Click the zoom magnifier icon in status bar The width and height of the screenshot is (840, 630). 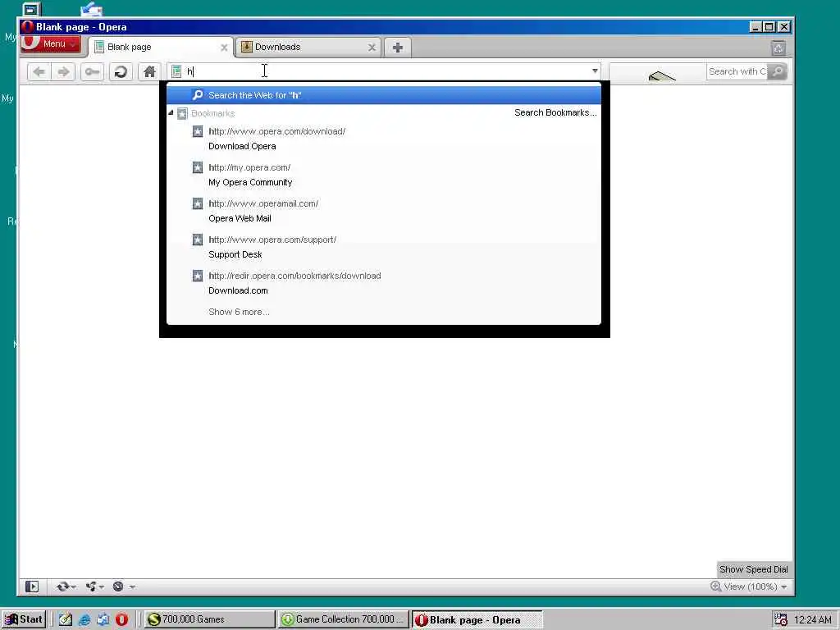715,586
